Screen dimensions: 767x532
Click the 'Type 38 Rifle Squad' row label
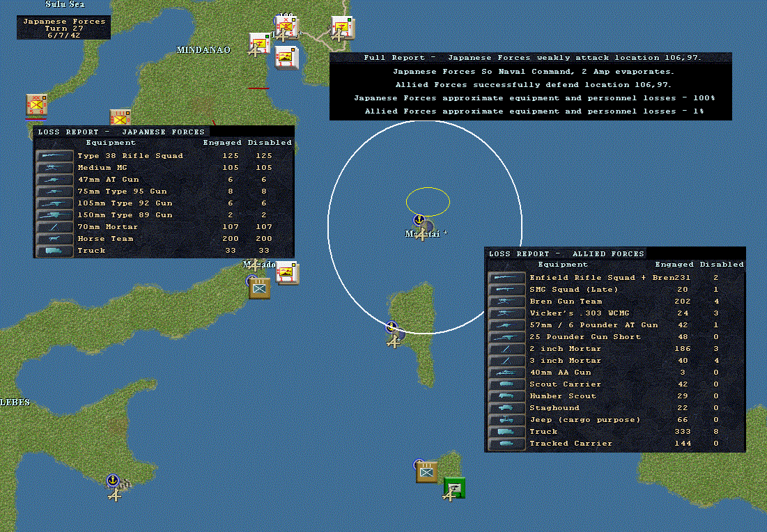click(130, 156)
